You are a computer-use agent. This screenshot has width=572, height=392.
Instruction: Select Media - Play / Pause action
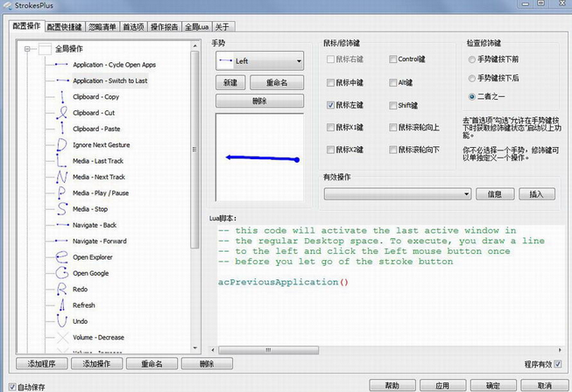[101, 193]
